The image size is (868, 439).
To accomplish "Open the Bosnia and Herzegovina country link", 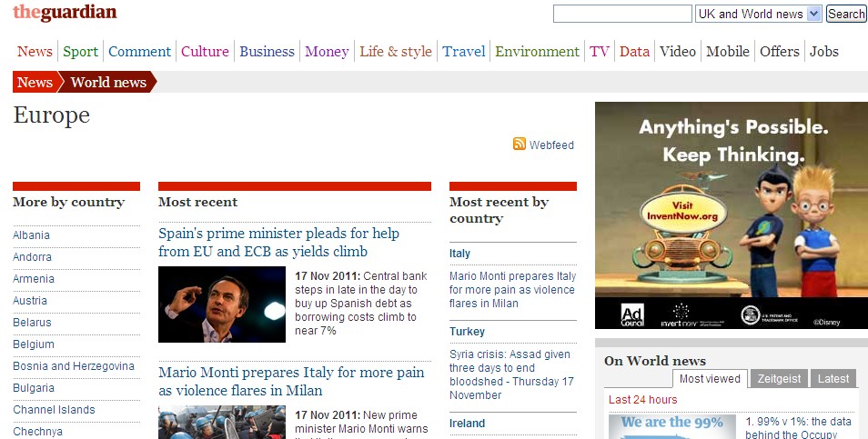I will coord(74,366).
